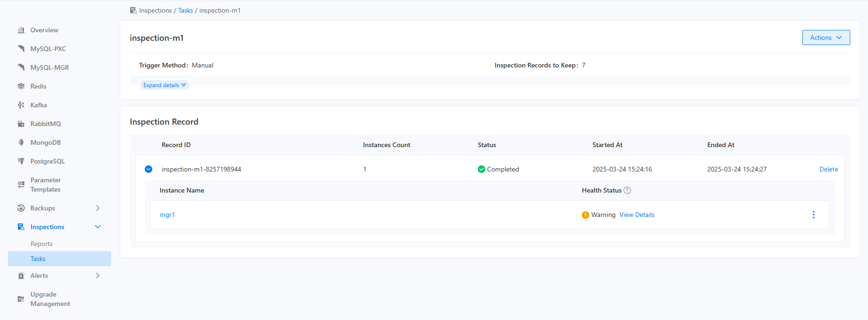Viewport: 868px width, 320px height.
Task: Open the mgr1 instance link
Action: pos(167,215)
